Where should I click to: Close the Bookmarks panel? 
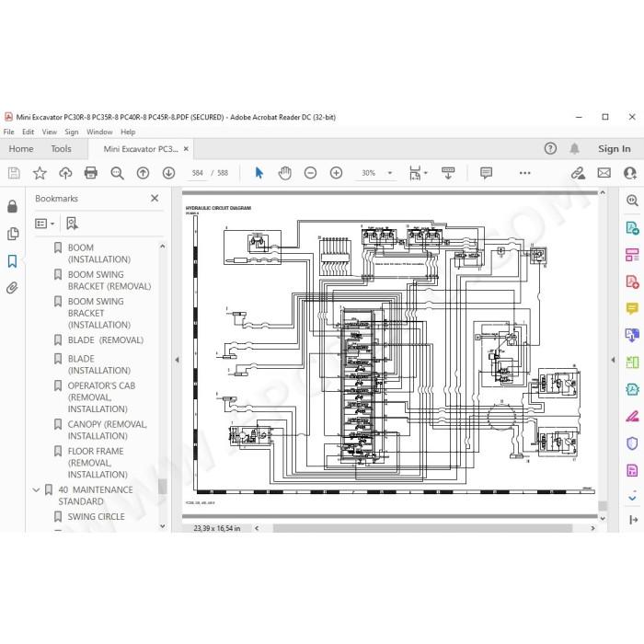(x=155, y=199)
